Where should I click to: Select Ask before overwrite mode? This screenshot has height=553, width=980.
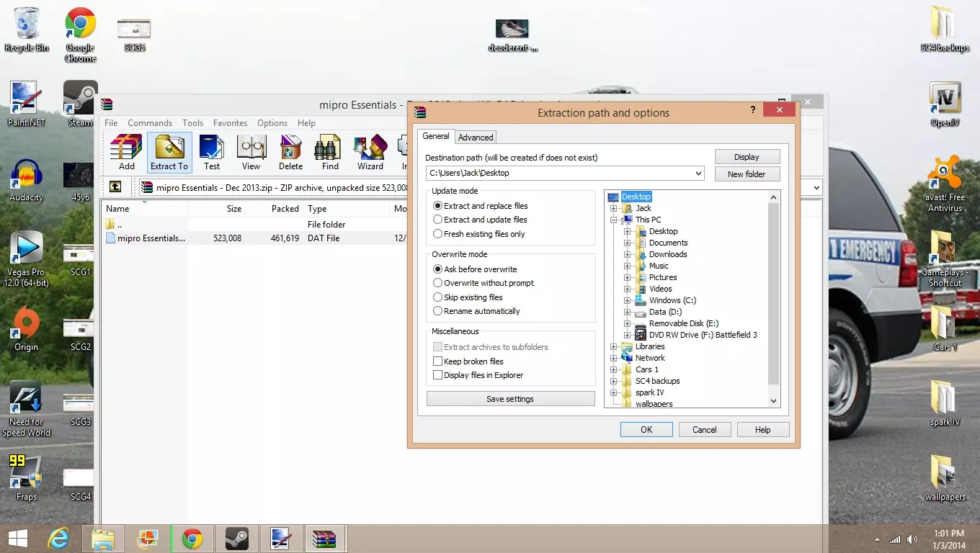click(x=475, y=269)
